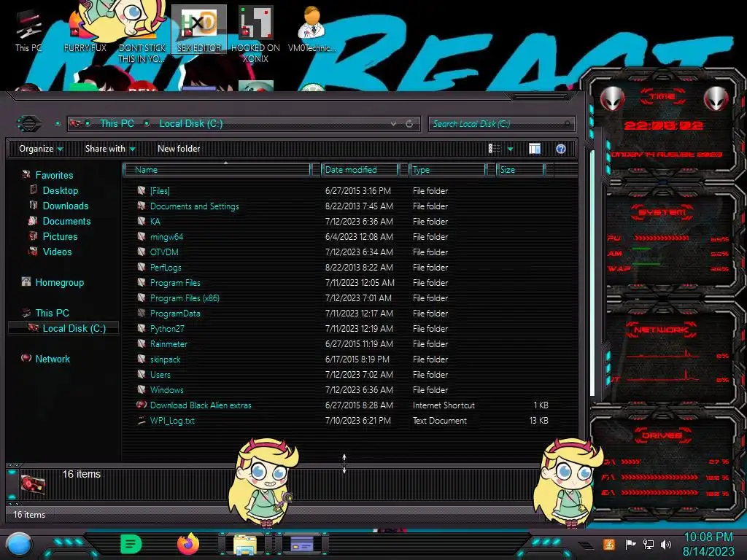Image resolution: width=747 pixels, height=560 pixels.
Task: Select the skinpack folder icon
Action: click(x=141, y=359)
